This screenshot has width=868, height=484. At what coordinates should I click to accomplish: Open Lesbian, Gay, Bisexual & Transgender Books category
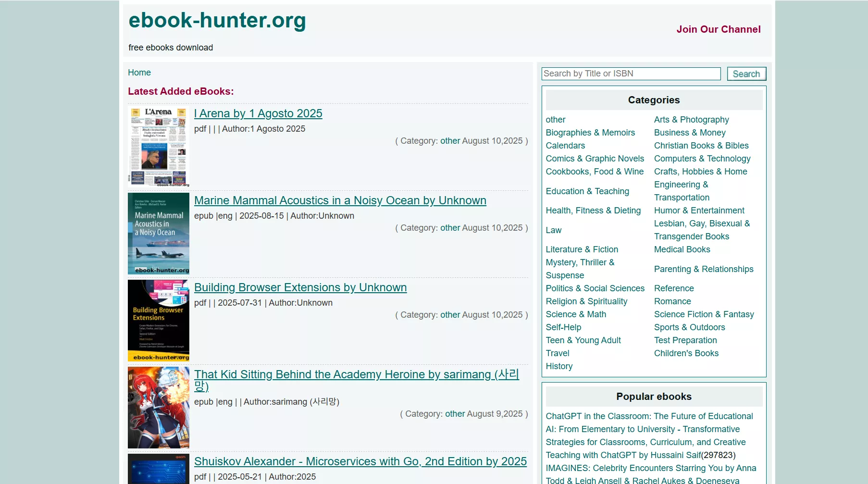point(702,230)
